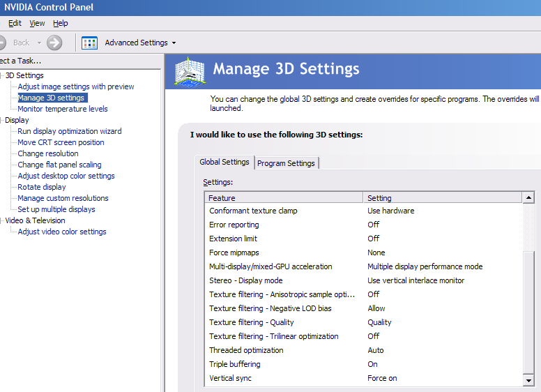
Task: Open the Help menu
Action: click(x=61, y=23)
